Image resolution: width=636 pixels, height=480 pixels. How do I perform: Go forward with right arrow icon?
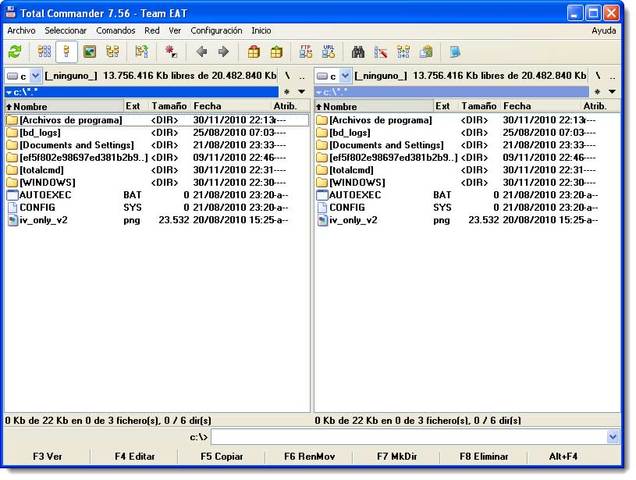click(223, 52)
